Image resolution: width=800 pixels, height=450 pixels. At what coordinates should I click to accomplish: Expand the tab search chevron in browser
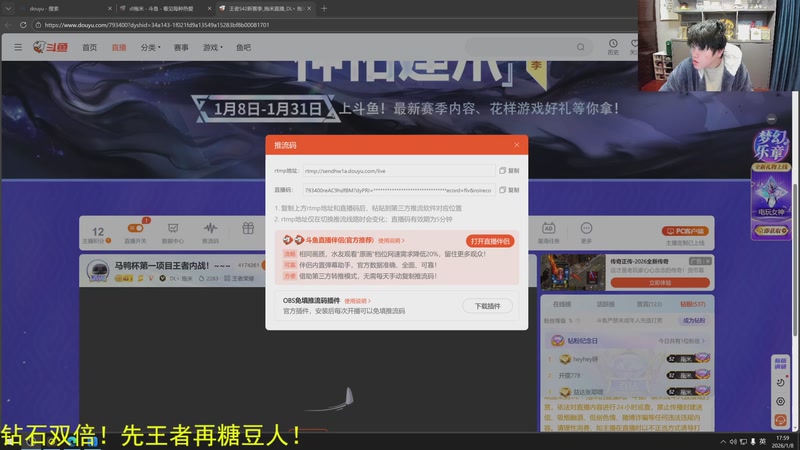tap(8, 8)
